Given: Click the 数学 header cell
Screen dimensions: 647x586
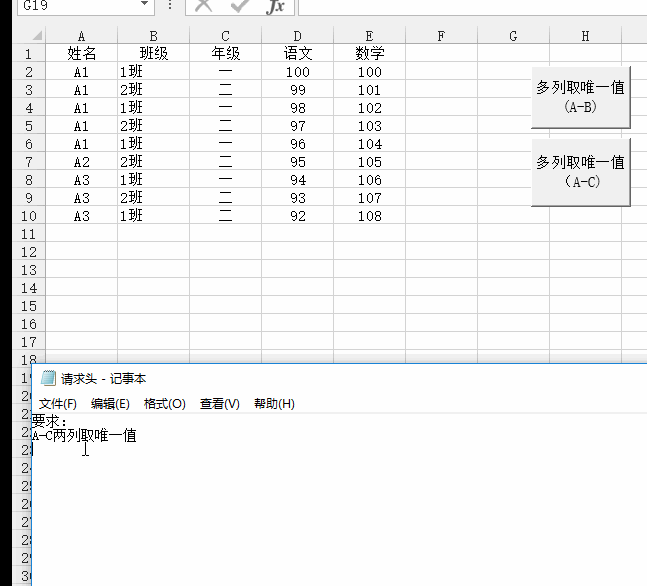Looking at the screenshot, I should (x=369, y=53).
